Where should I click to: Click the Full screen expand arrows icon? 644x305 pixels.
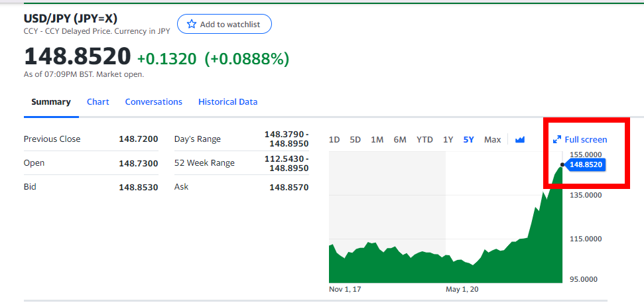click(x=557, y=139)
